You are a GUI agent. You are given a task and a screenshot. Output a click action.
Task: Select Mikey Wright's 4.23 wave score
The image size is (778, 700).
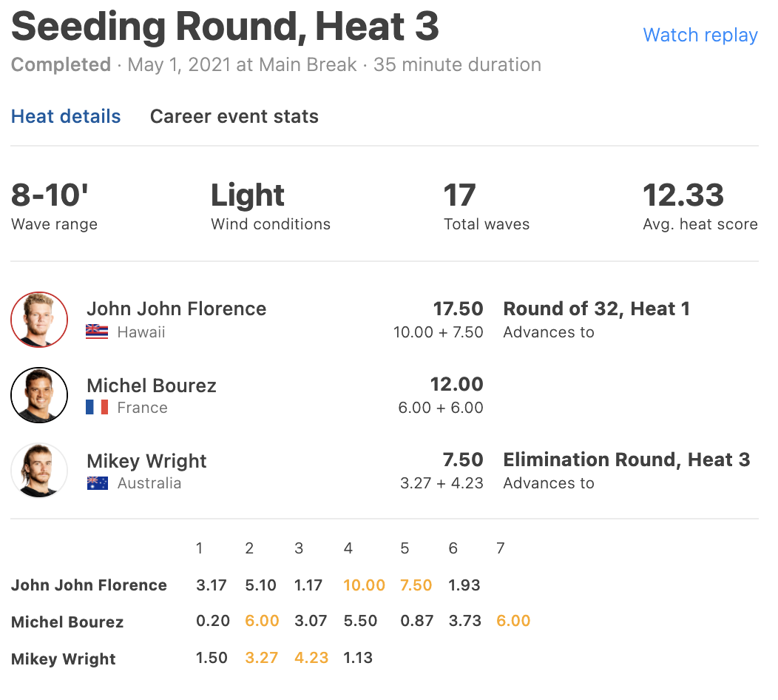tap(311, 658)
